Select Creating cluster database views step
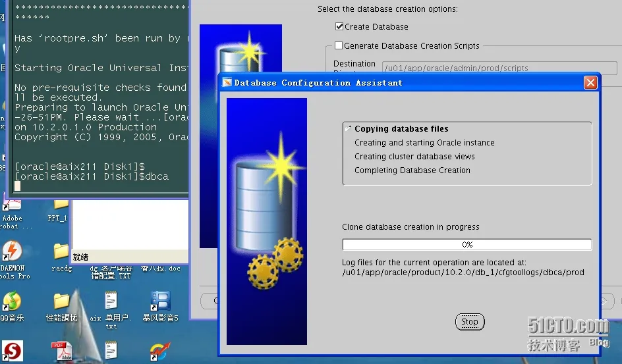 [x=414, y=157]
